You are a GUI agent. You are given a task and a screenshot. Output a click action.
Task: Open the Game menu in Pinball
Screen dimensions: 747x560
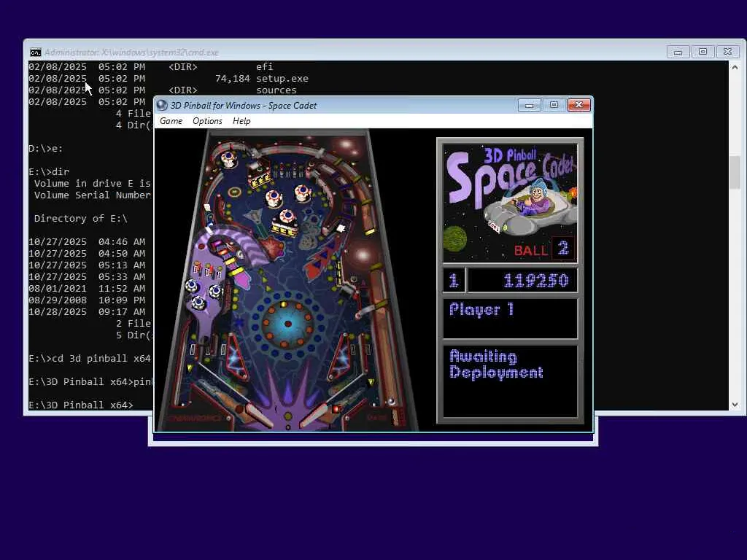click(171, 121)
